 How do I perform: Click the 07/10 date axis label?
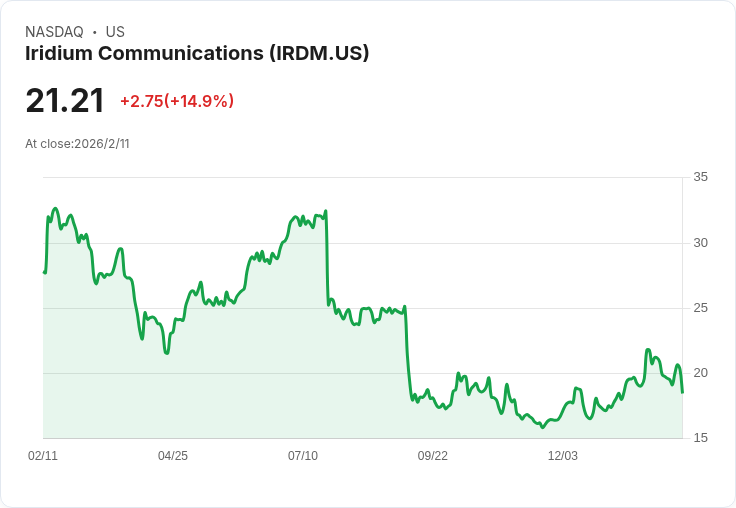[x=303, y=455]
